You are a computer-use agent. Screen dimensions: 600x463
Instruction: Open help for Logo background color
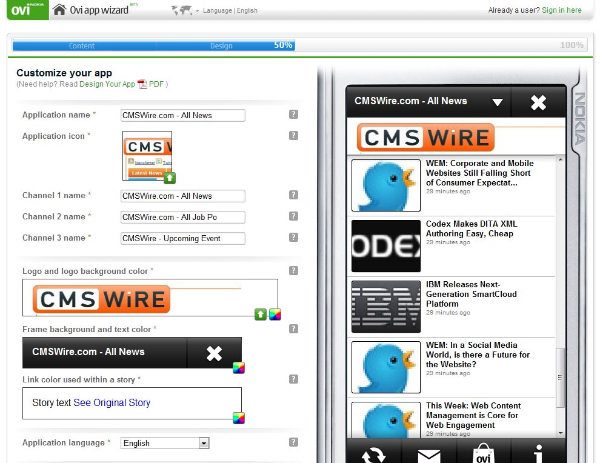[293, 271]
